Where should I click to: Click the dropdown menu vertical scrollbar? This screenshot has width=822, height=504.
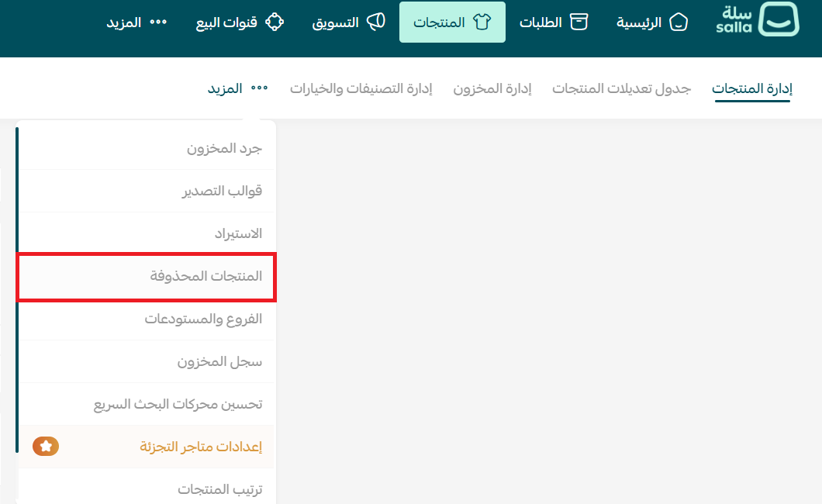coord(17,290)
